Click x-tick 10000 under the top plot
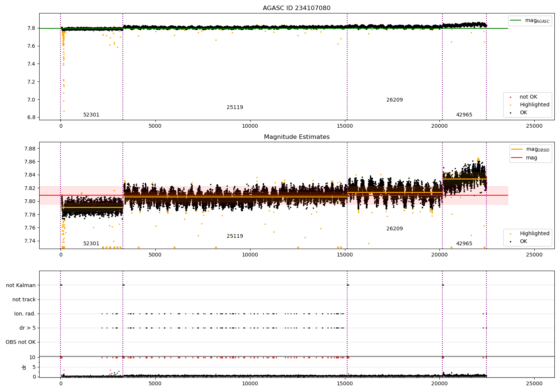 pos(250,126)
